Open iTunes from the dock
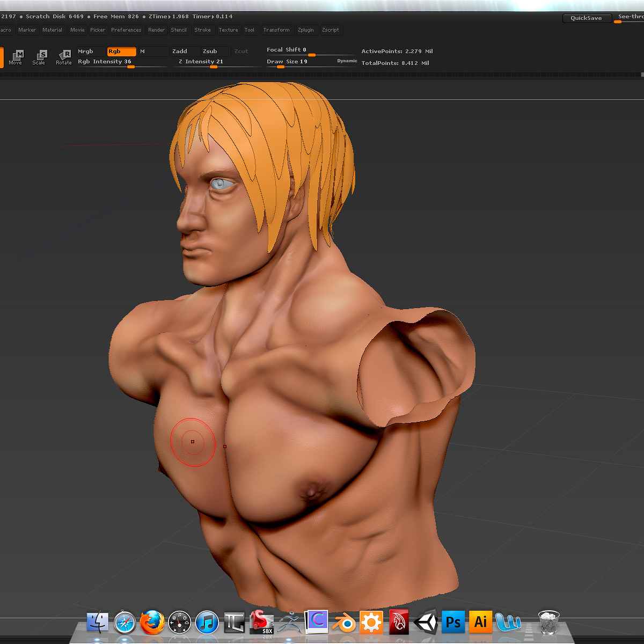 pos(207,623)
